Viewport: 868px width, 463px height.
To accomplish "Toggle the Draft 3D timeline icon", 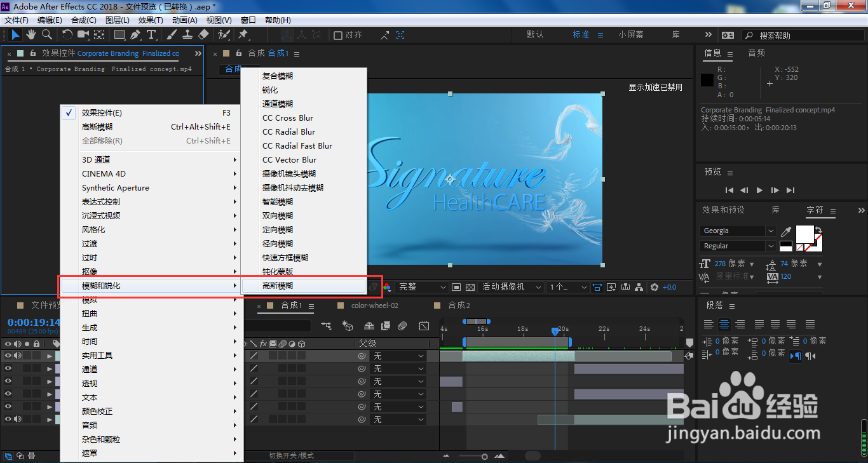I will click(x=348, y=326).
